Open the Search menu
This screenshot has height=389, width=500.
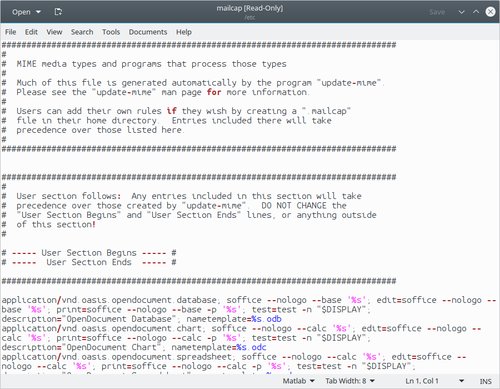coord(82,32)
